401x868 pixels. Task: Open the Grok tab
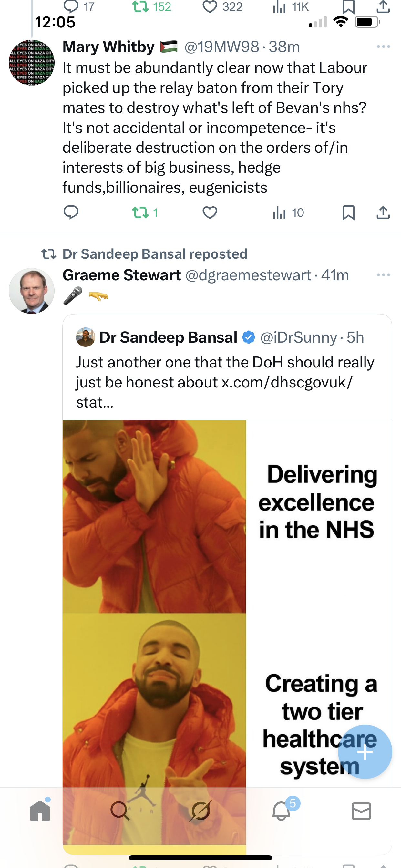tap(200, 811)
